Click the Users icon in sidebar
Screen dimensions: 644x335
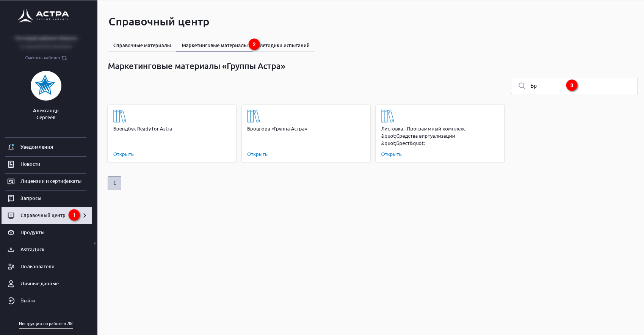(x=11, y=267)
